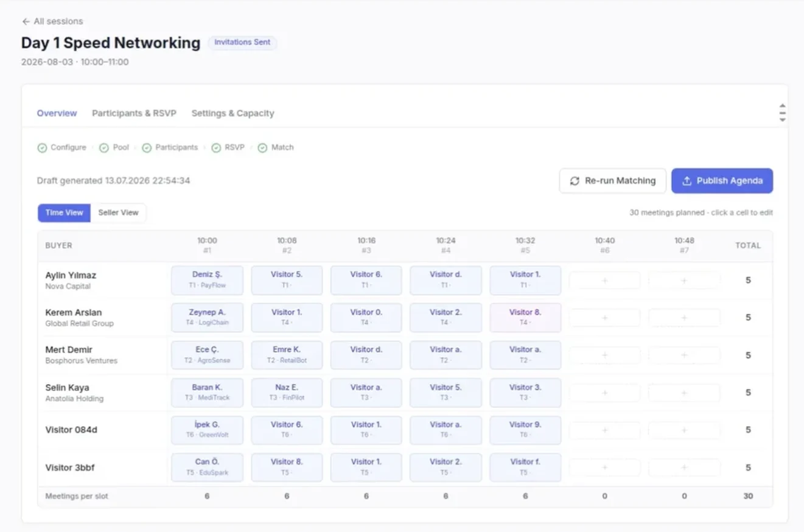804x532 pixels.
Task: Add a 10:40 meeting for Aylin Yılmaz
Action: coord(604,281)
